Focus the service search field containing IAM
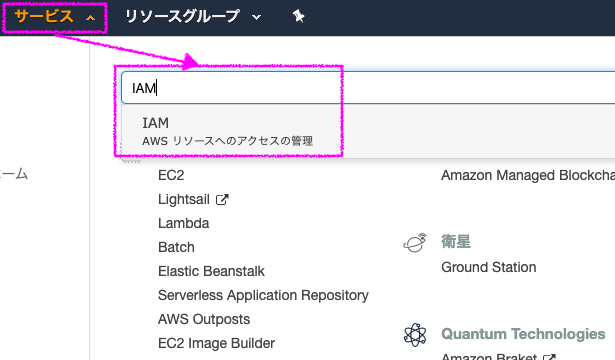The width and height of the screenshot is (615, 360). [368, 88]
